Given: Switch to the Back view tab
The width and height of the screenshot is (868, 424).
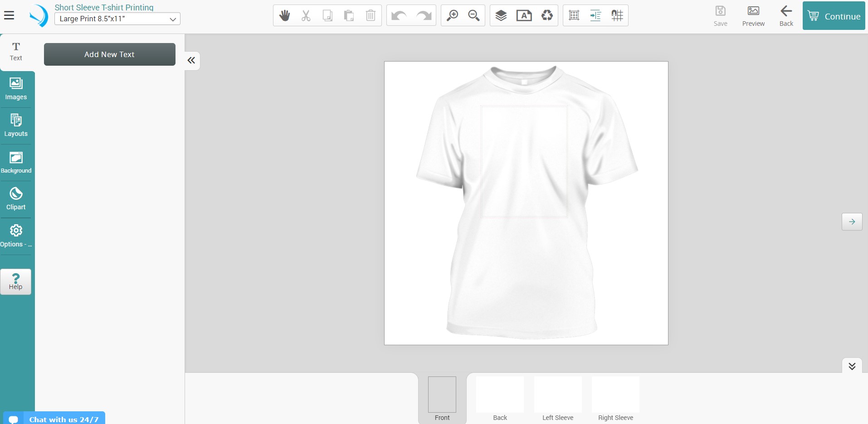Looking at the screenshot, I should pyautogui.click(x=500, y=399).
